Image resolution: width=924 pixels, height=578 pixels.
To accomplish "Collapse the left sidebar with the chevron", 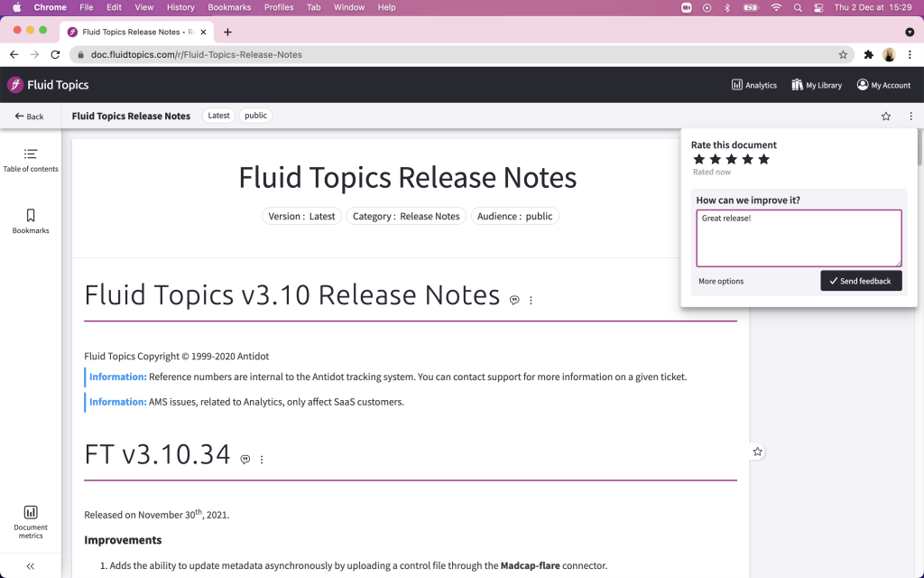I will [30, 566].
